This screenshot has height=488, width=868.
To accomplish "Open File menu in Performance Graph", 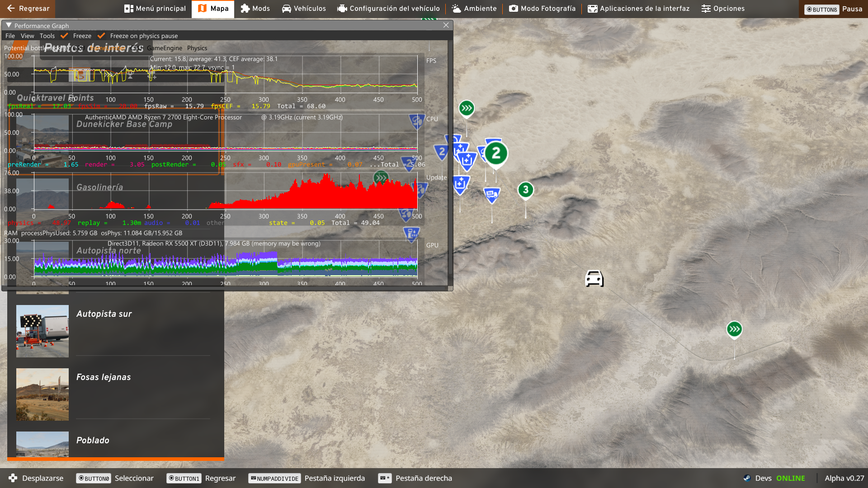I will (x=10, y=36).
